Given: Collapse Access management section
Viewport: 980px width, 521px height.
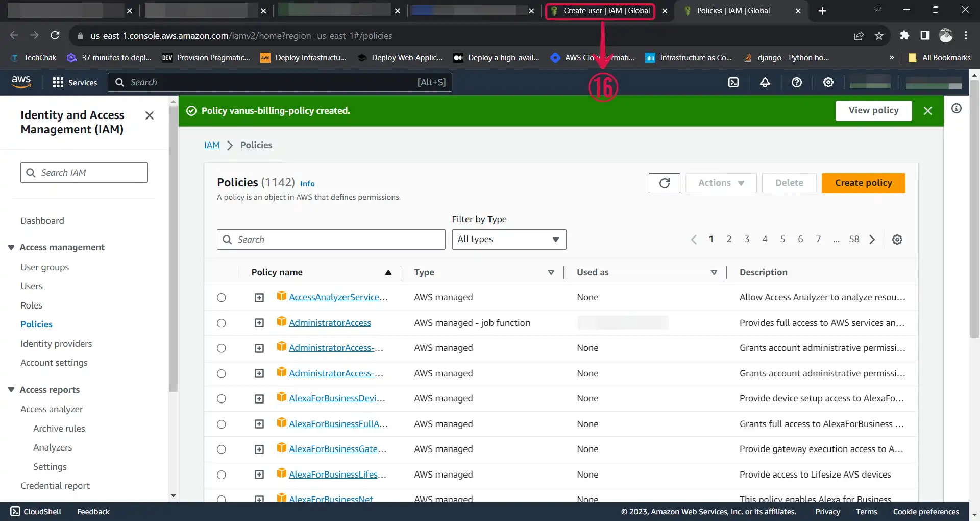Looking at the screenshot, I should click(11, 247).
